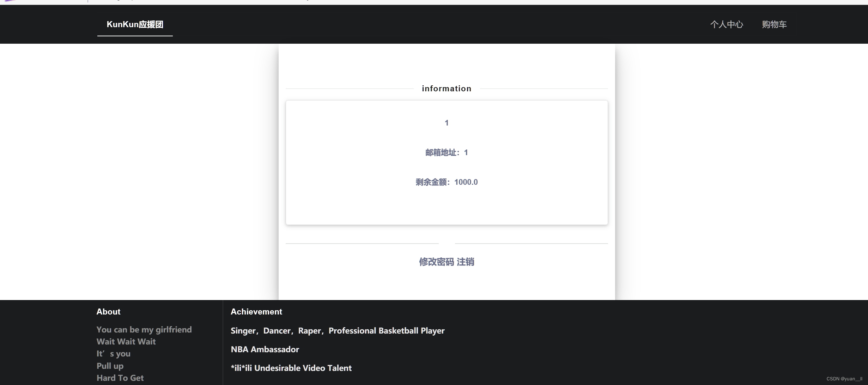Open the 个人中心 navigation item
Screen dimensions: 868x385
tap(726, 24)
